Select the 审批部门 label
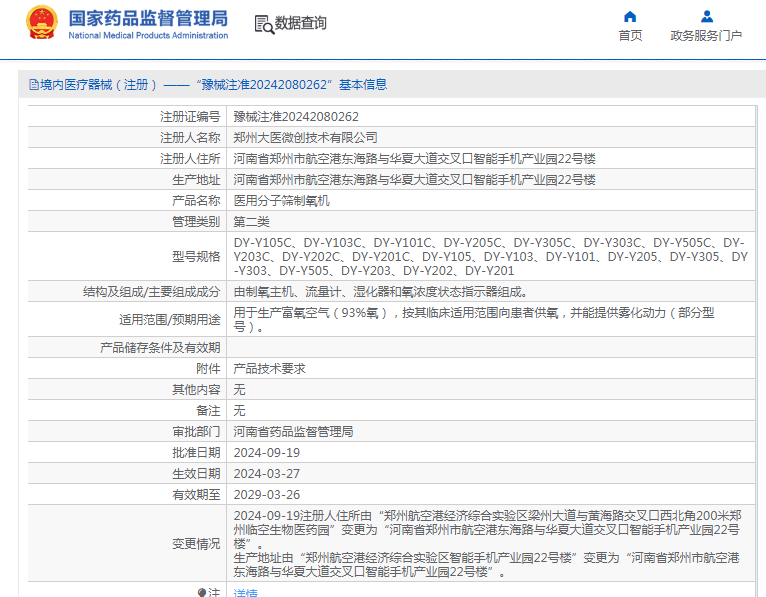The image size is (766, 597). 196,432
